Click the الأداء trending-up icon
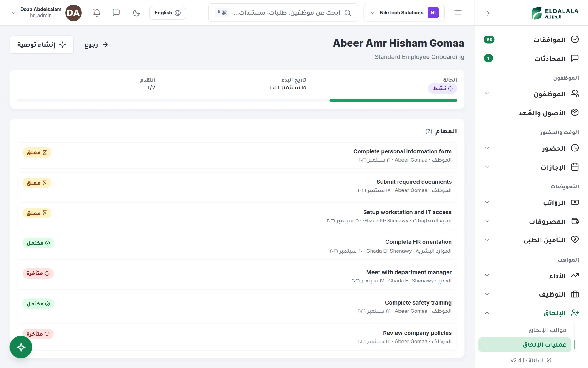 pos(575,275)
